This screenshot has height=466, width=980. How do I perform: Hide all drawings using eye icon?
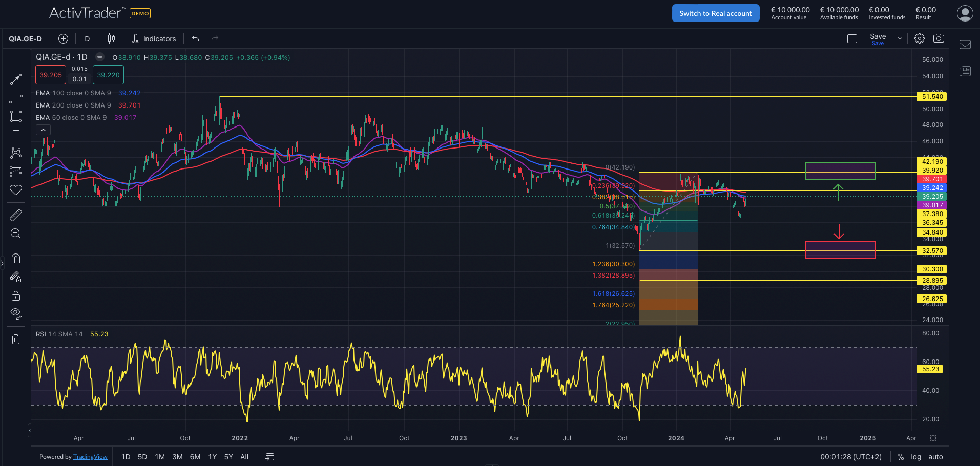click(16, 313)
